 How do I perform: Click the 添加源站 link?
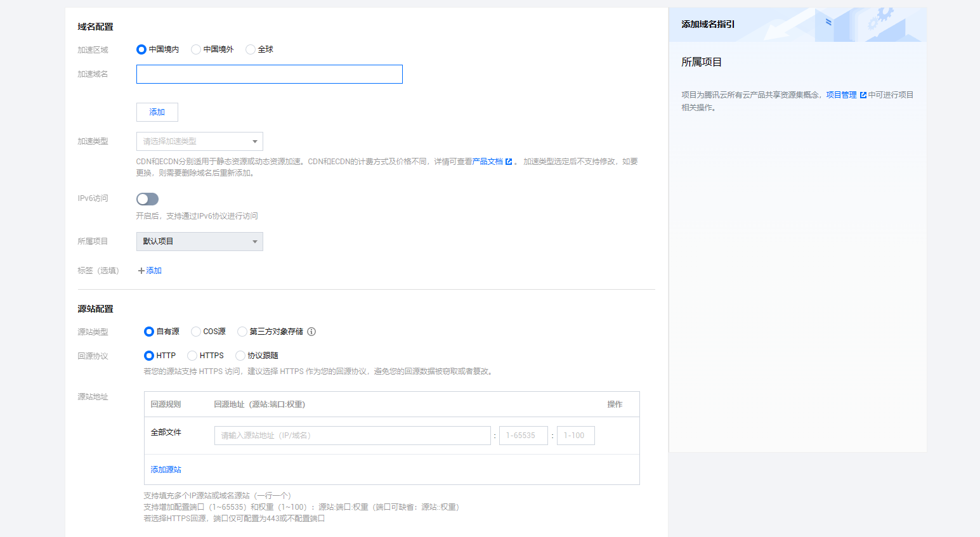(166, 470)
